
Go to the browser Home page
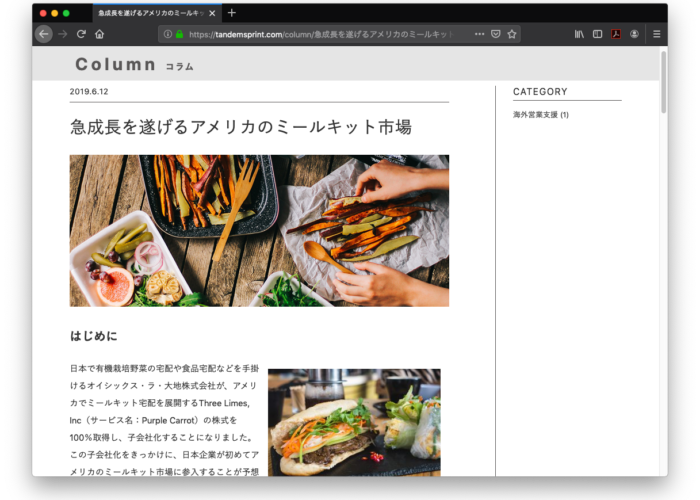99,34
